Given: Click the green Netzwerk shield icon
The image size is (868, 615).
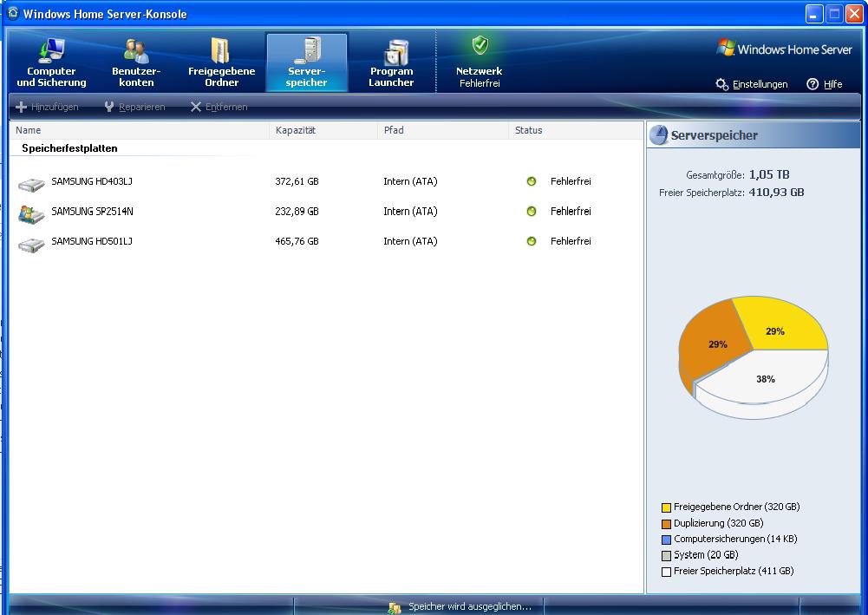Looking at the screenshot, I should [x=480, y=45].
